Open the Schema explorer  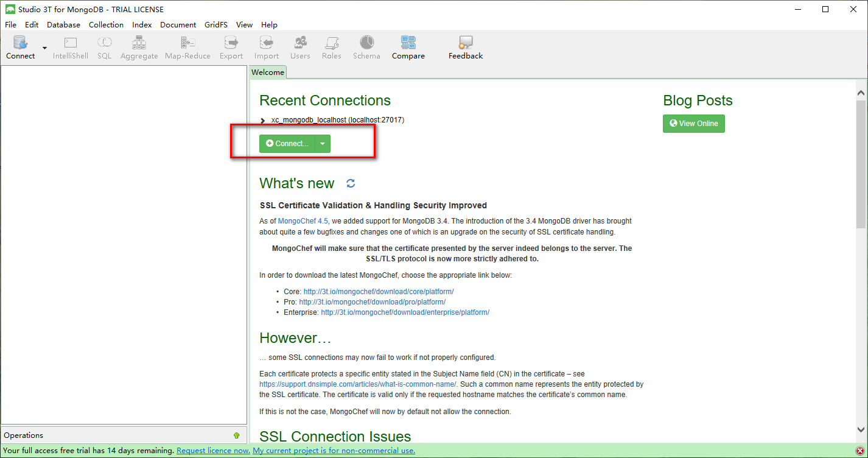coord(366,48)
